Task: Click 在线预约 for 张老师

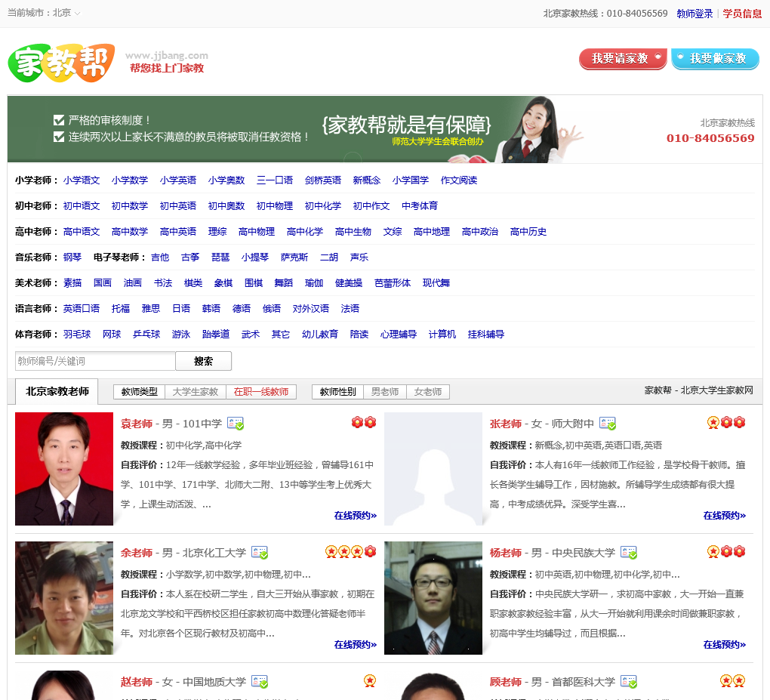Action: point(725,515)
